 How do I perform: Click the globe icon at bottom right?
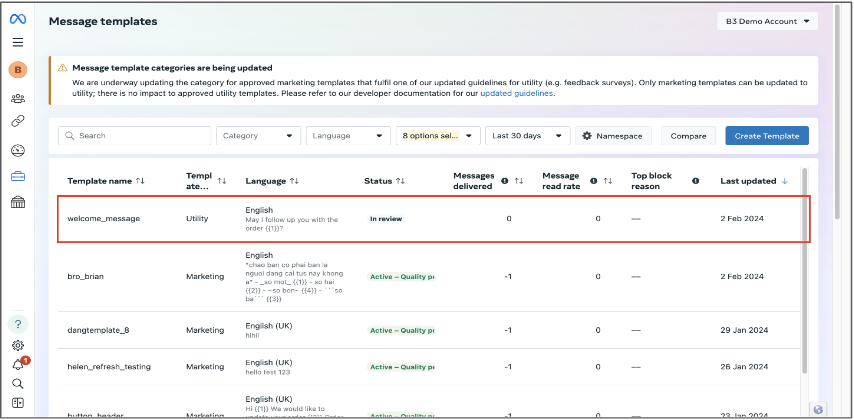click(x=818, y=410)
